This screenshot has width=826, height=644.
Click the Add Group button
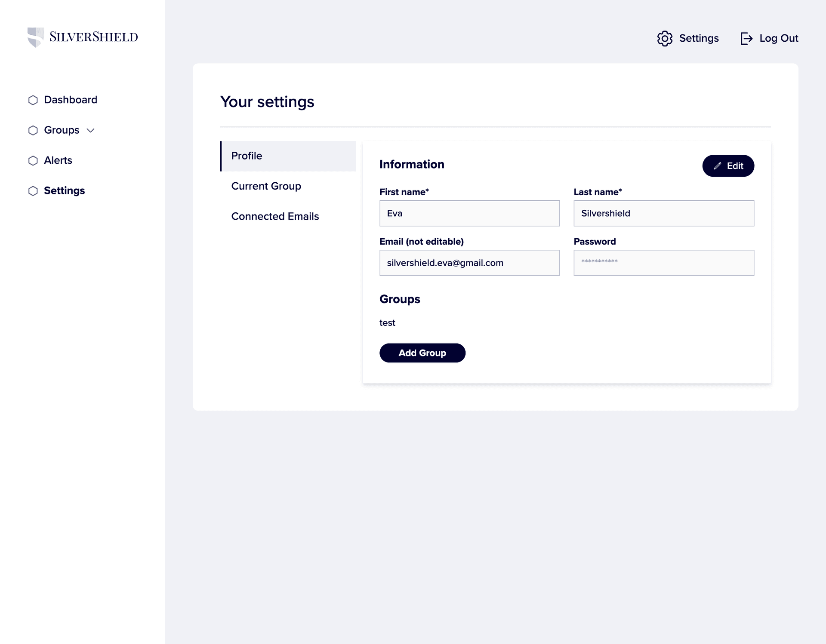coord(422,353)
